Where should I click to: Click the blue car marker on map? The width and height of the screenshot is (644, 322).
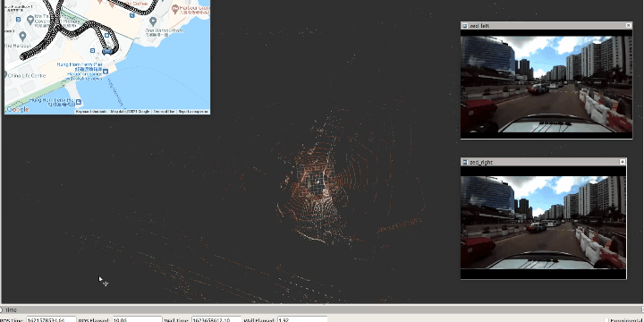107,51
